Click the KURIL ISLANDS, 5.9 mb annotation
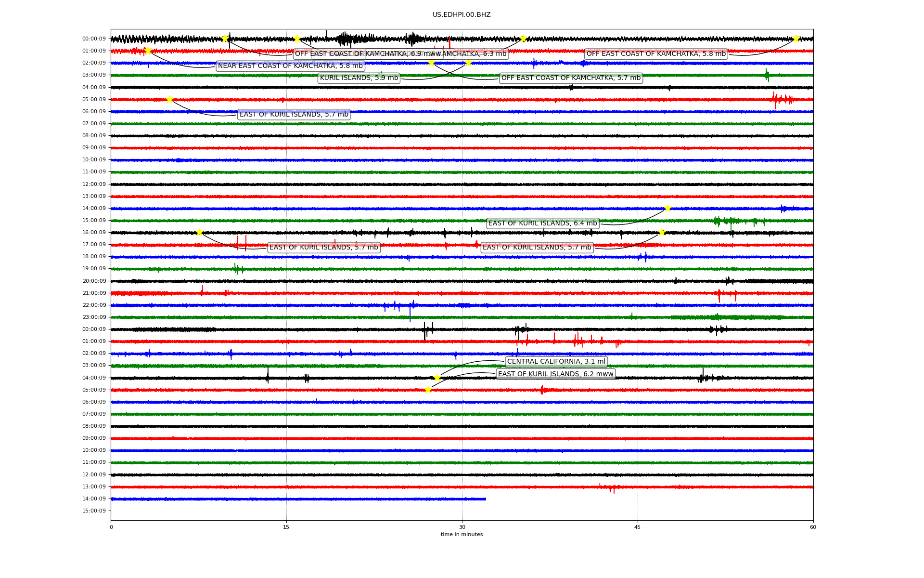Screen dimensions: 924x578 359,78
